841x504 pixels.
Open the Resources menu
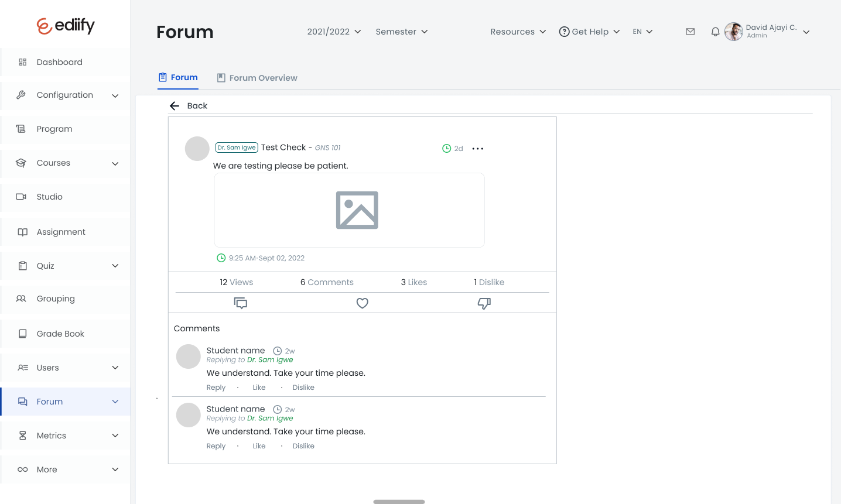point(518,31)
